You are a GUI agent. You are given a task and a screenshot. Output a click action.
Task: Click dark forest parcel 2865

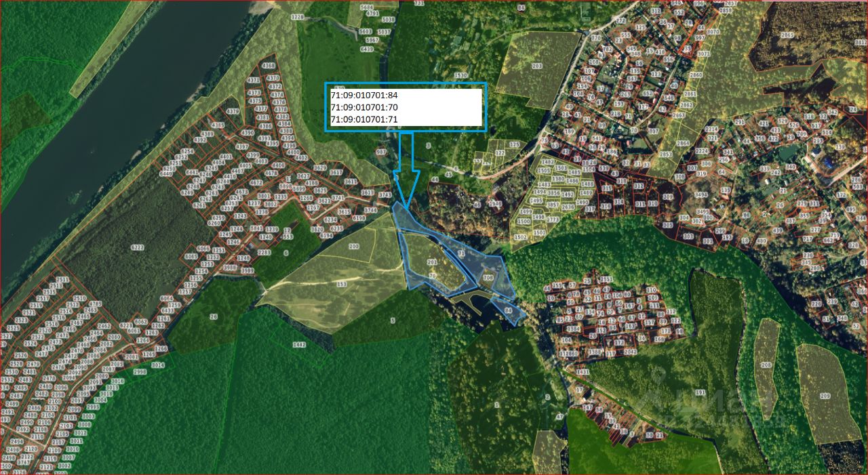coord(787,35)
